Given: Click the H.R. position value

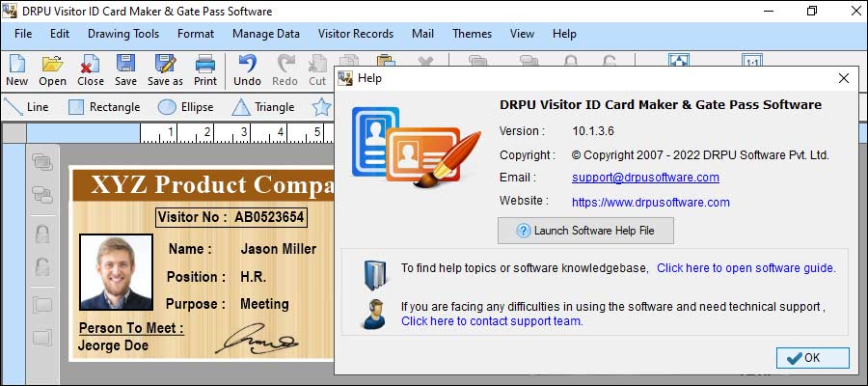Looking at the screenshot, I should [x=254, y=277].
